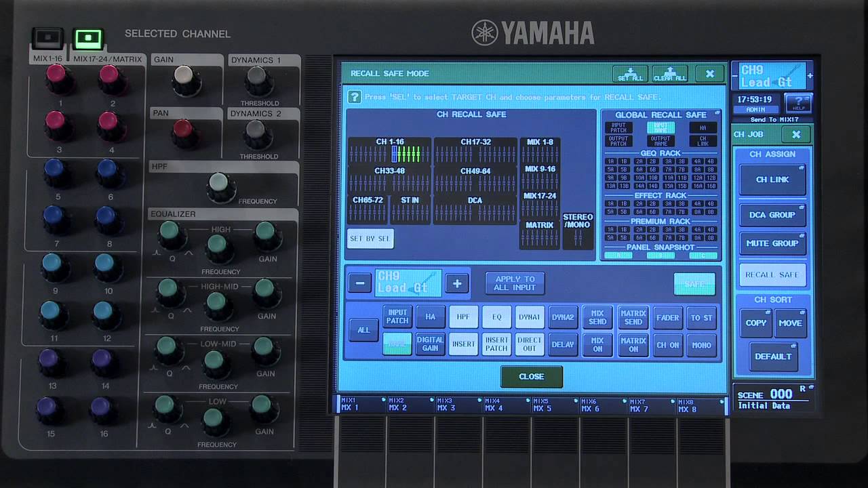The image size is (868, 488).
Task: Select the CH 1-16 fader block
Action: click(x=389, y=150)
